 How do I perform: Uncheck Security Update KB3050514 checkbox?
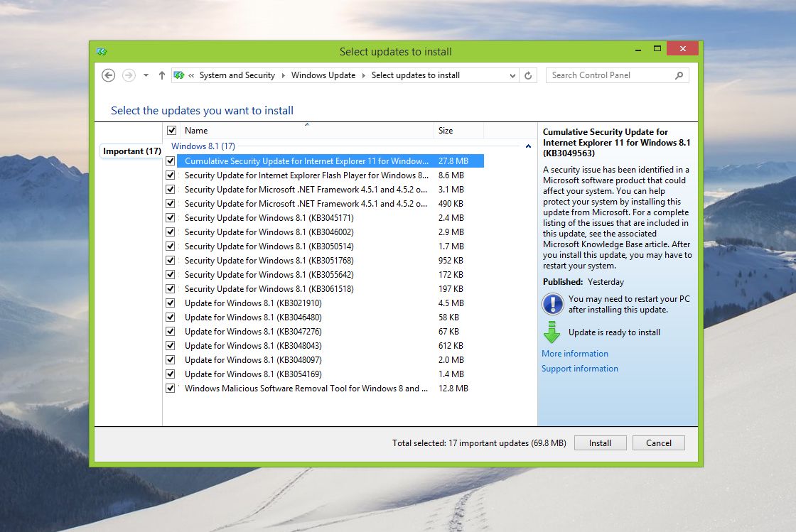[171, 246]
